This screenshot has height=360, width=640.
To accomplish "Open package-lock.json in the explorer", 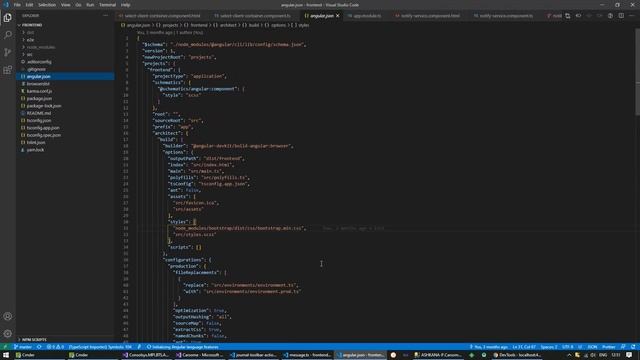I will click(x=65, y=106).
